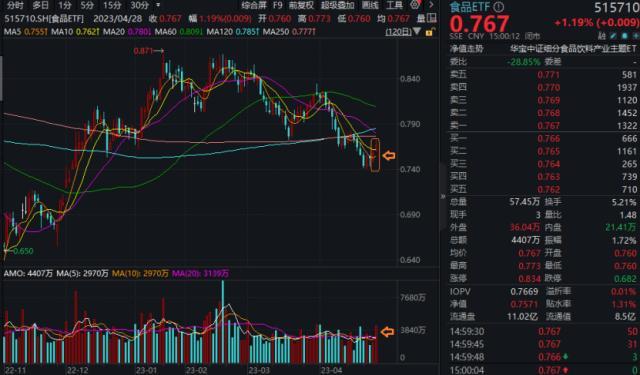
Task: Expand the 120日 range dropdown triangle
Action: [417, 31]
